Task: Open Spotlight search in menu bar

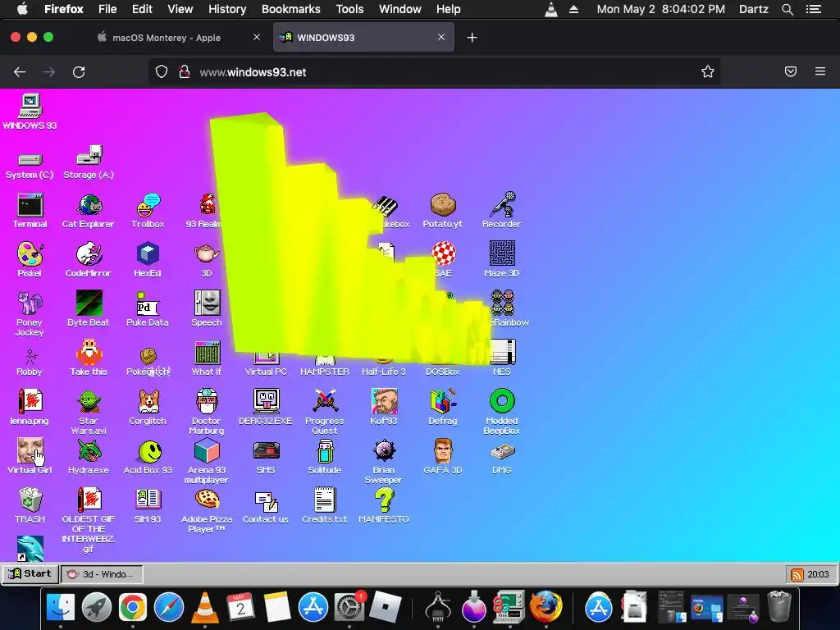Action: pyautogui.click(x=787, y=9)
